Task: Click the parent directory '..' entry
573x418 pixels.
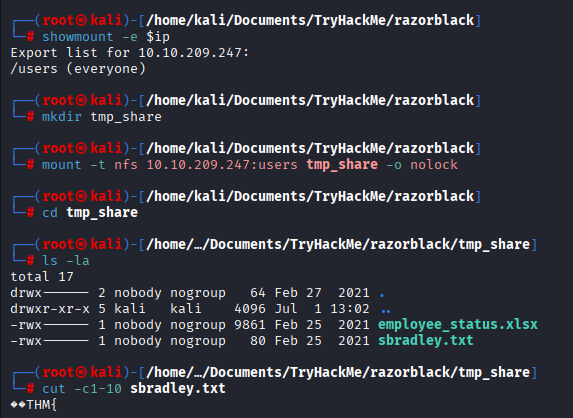Action: point(386,311)
